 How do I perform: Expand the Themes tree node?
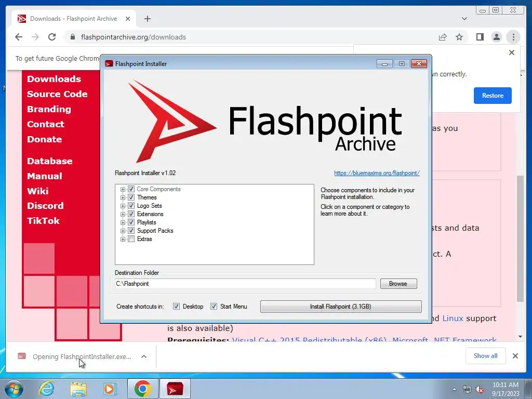123,197
